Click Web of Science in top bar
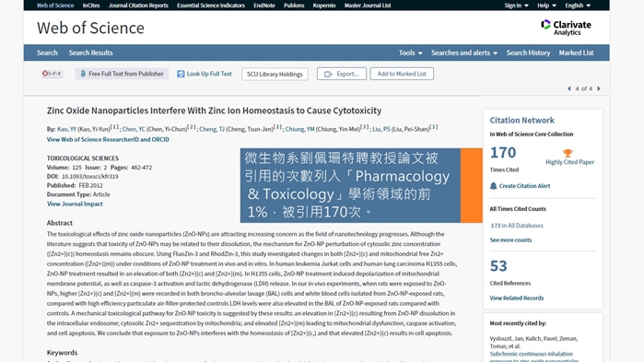644x362 pixels. tap(55, 6)
